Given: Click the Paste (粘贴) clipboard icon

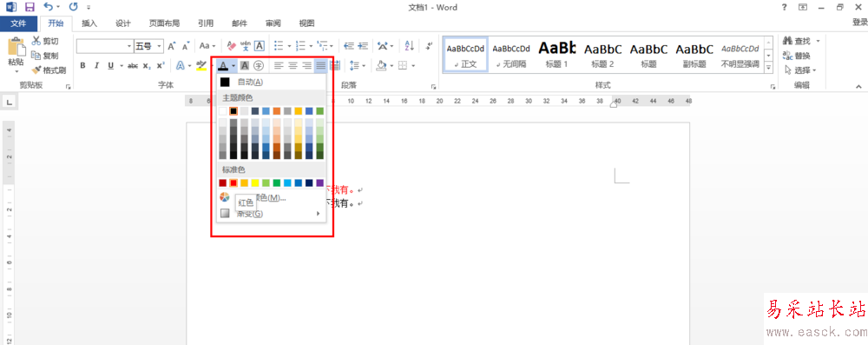Looking at the screenshot, I should click(16, 47).
